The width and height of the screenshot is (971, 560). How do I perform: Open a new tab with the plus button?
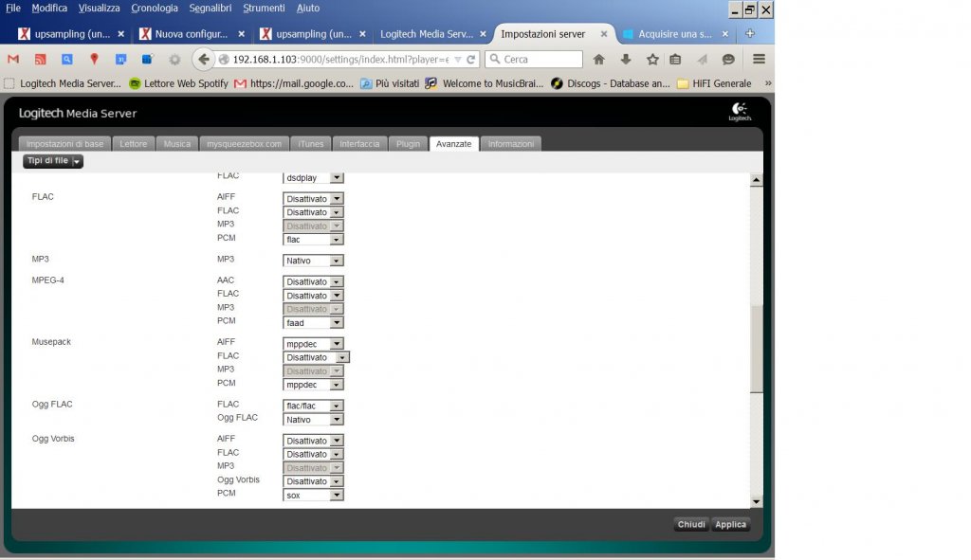point(750,33)
